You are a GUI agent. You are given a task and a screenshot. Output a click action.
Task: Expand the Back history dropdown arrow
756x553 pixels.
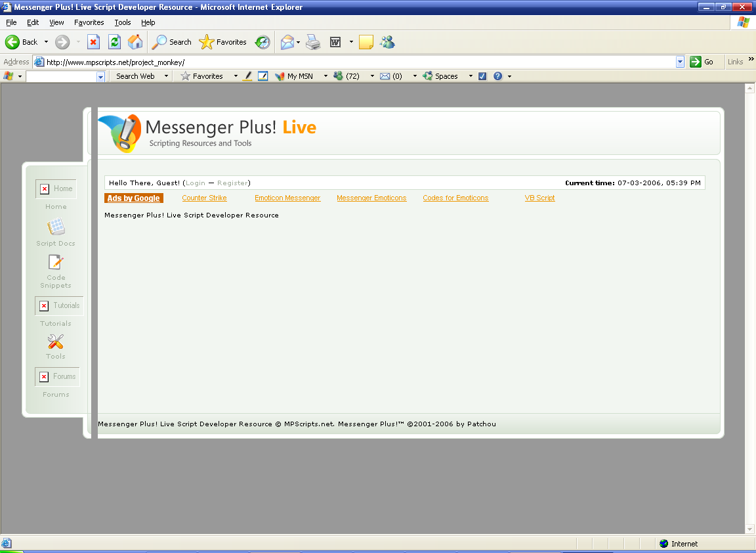47,43
